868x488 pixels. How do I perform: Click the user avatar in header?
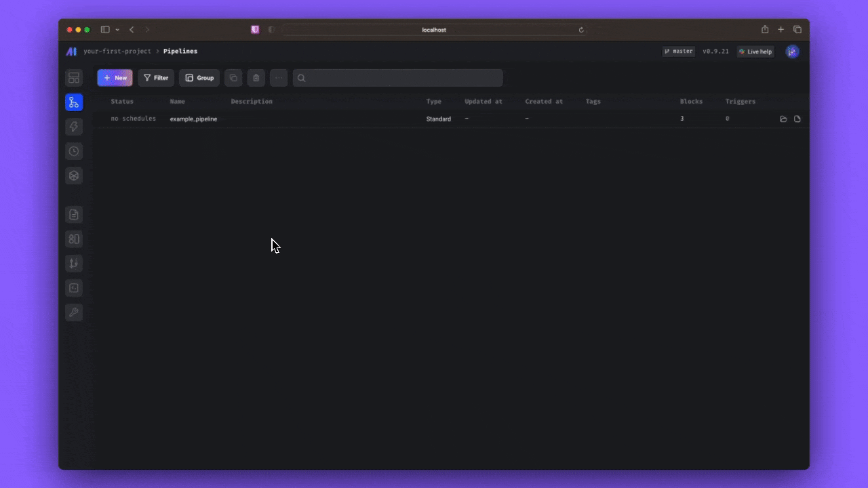(x=792, y=52)
